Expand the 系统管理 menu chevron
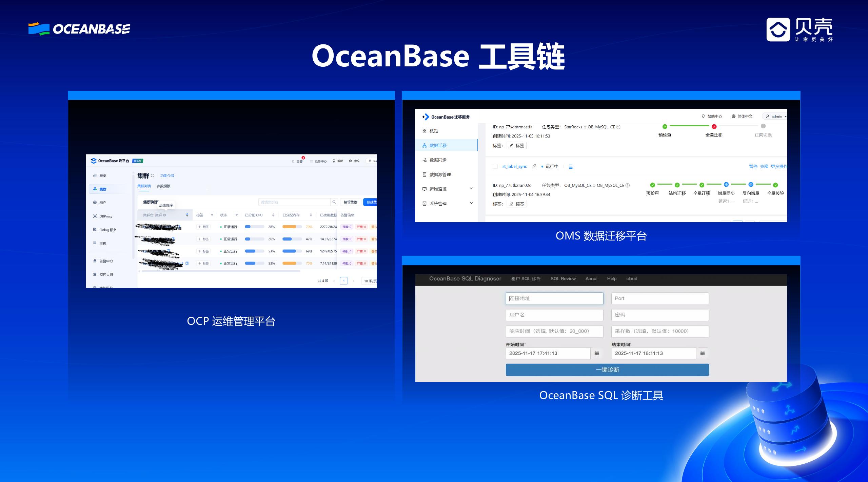This screenshot has height=482, width=868. [471, 203]
